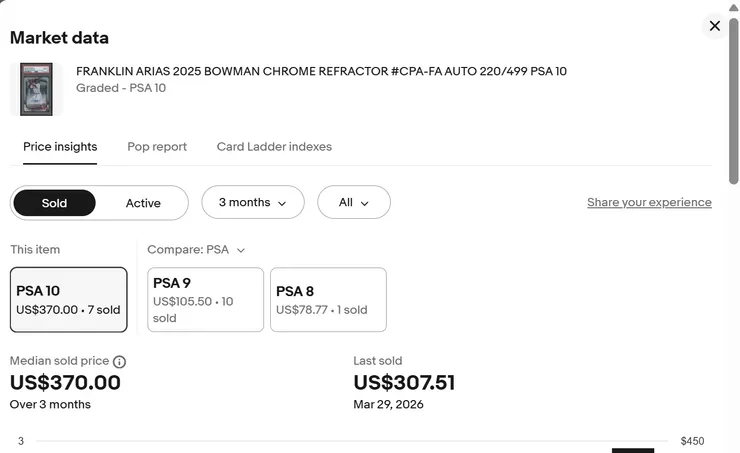Screen dimensions: 740x453
Task: Toggle to Sold listings
Action: point(54,203)
